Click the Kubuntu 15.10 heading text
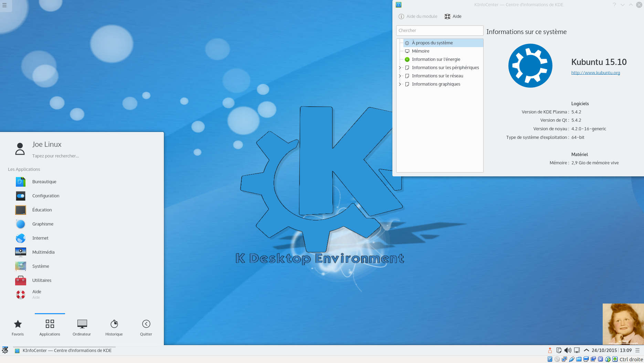The width and height of the screenshot is (644, 363). tap(599, 62)
